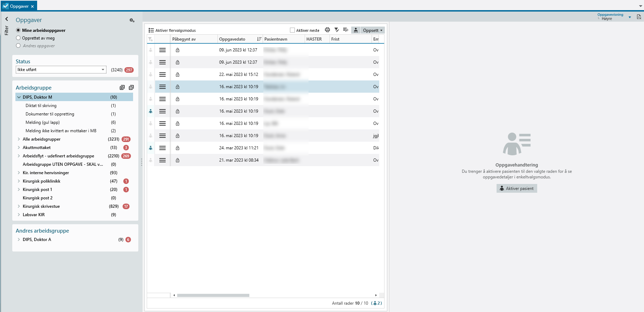Select the 'Opprettet av meg' radio button
Viewport: 644px width, 312px height.
pos(18,38)
